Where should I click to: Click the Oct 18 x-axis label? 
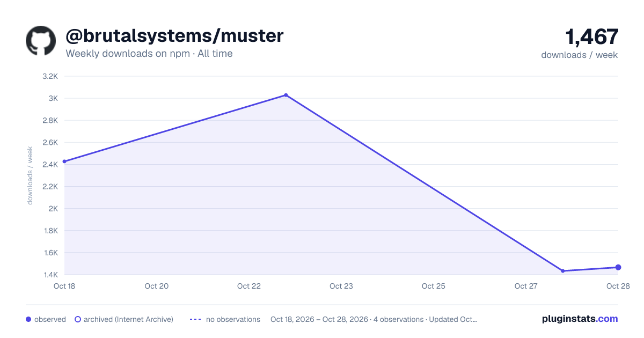coord(64,286)
